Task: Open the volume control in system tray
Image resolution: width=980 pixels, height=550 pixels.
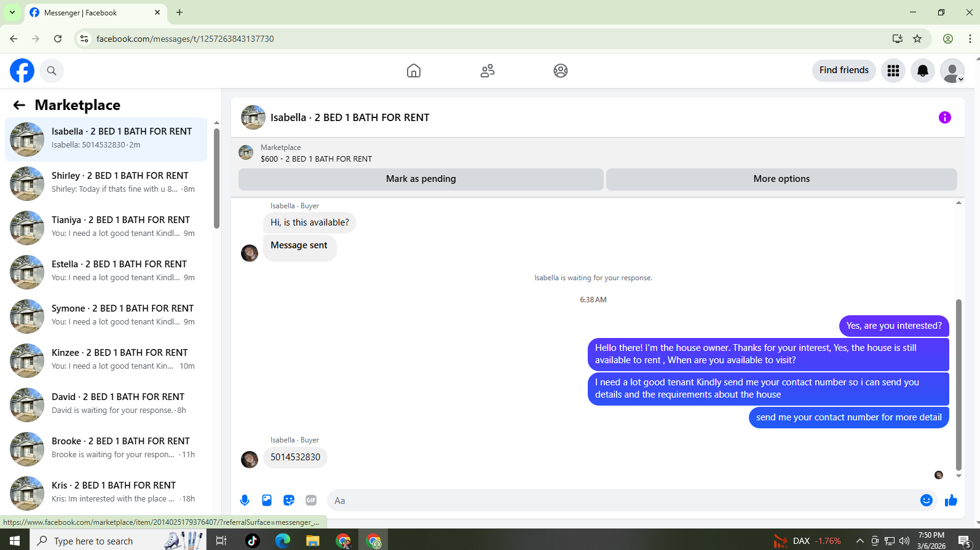Action: point(904,541)
